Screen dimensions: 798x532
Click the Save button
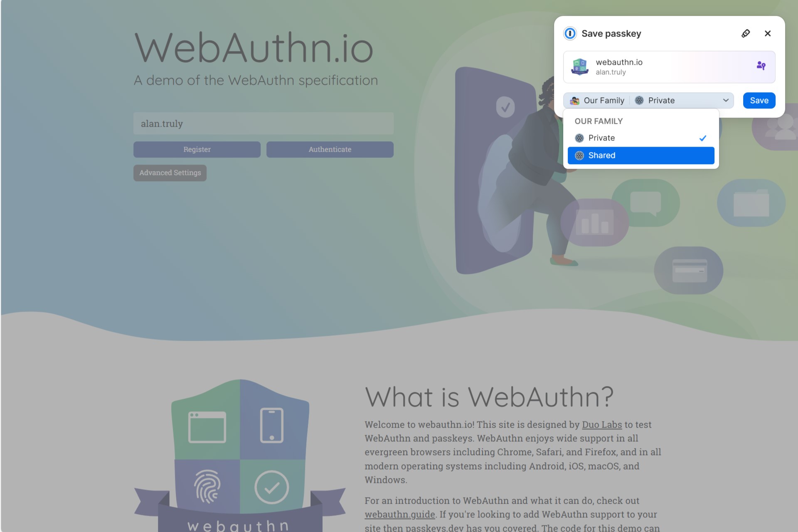pos(759,100)
